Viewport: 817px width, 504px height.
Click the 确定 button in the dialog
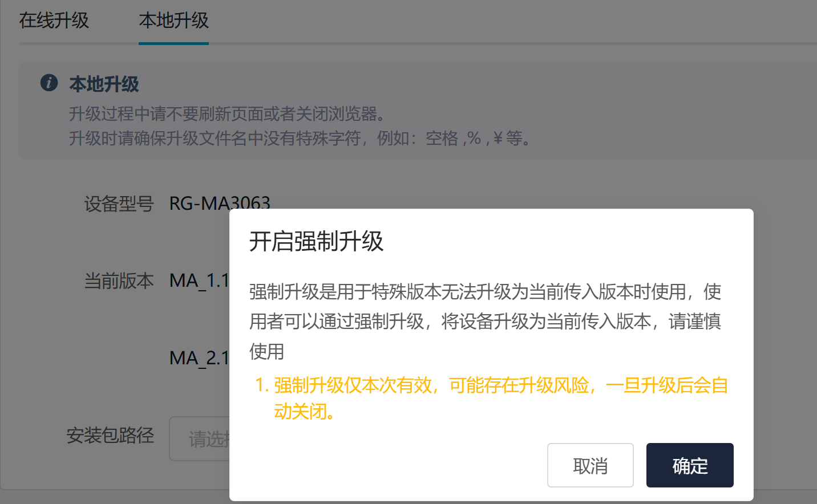[690, 465]
